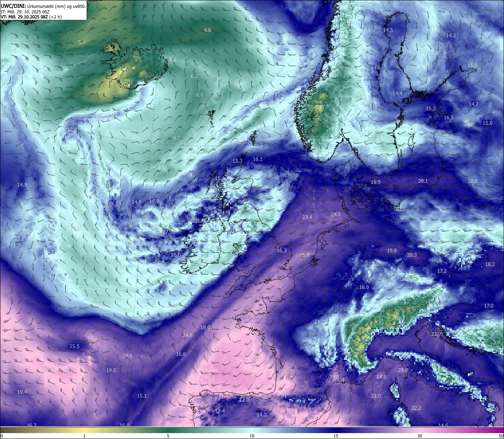Click the 6.2 value southeast of Iceland
The image size is (504, 439).
pos(194,76)
